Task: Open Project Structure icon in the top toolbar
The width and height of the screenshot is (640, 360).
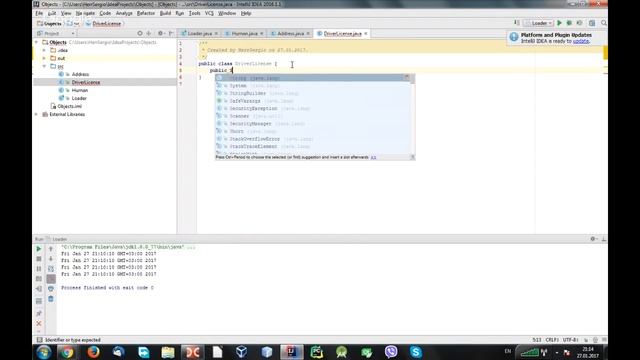Action: pos(592,23)
